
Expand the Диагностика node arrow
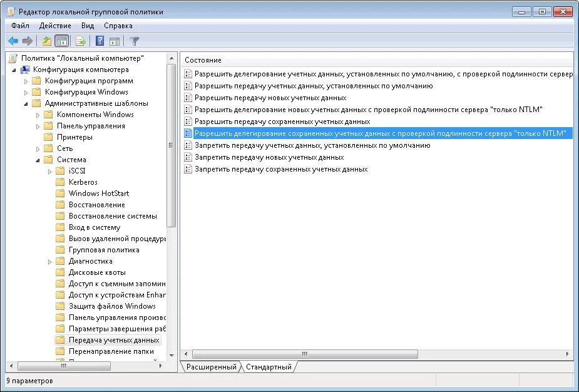[x=49, y=262]
